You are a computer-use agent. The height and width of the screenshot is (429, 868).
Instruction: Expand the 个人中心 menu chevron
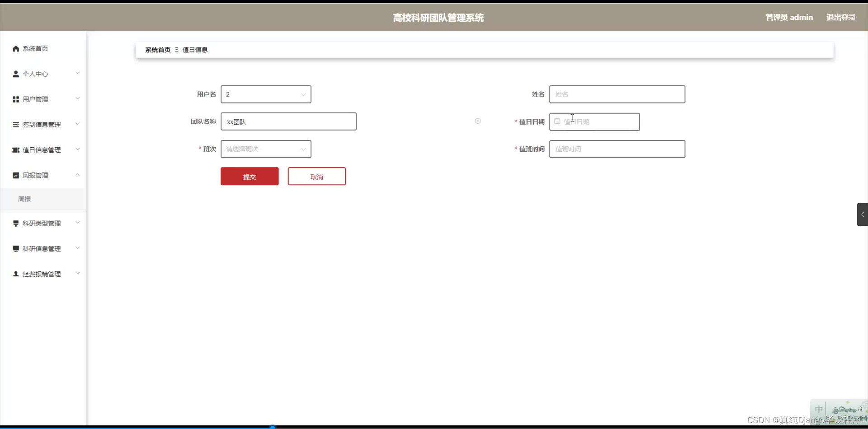(78, 73)
